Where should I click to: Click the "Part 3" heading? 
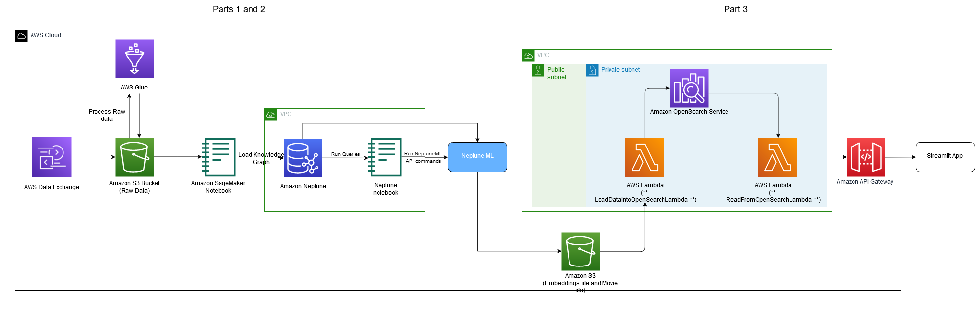click(735, 9)
